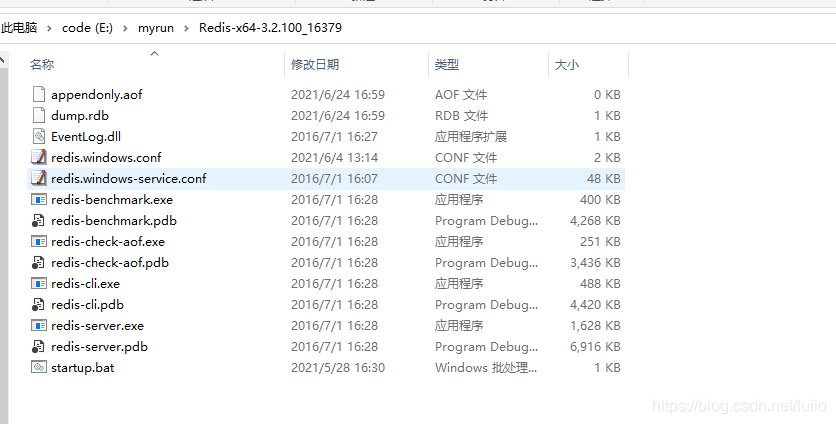Click size 4,268 KB
Screen dimensions: 836x424
[596, 220]
